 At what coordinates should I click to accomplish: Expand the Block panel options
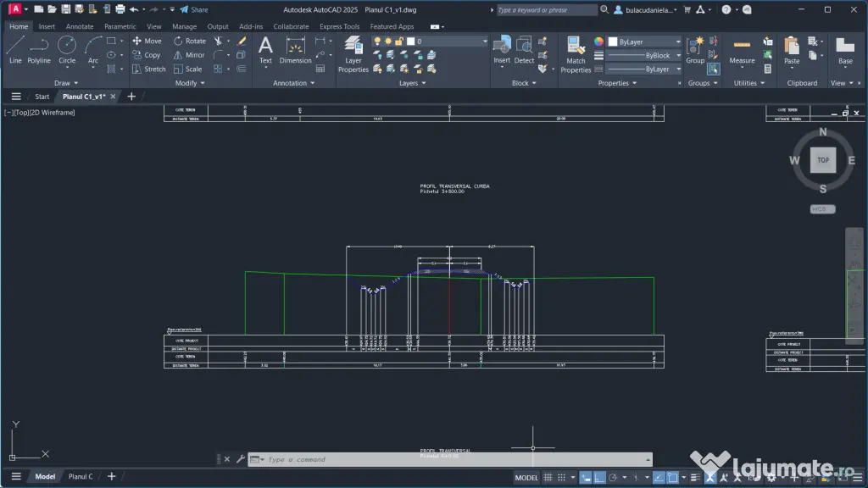pyautogui.click(x=524, y=83)
